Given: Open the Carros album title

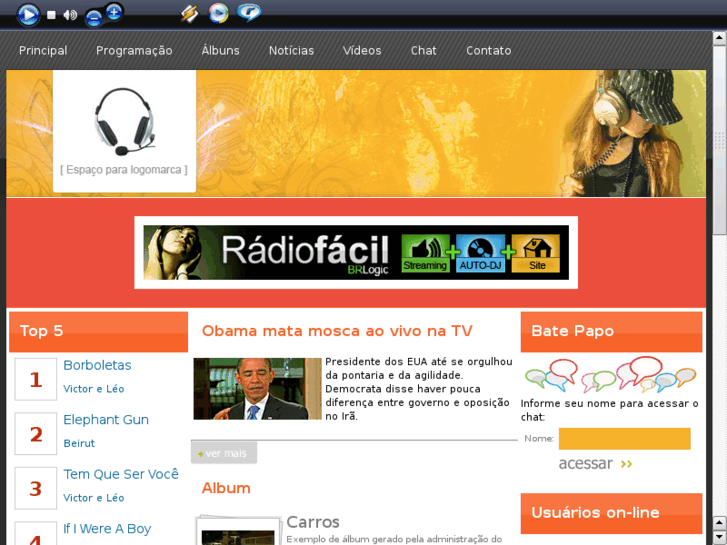Looking at the screenshot, I should pyautogui.click(x=313, y=522).
